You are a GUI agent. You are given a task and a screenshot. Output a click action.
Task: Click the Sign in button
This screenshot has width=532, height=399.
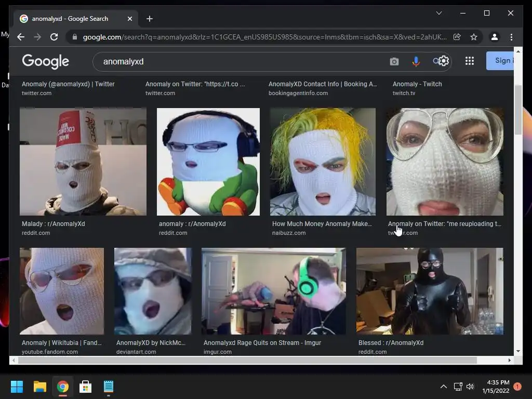[500, 61]
